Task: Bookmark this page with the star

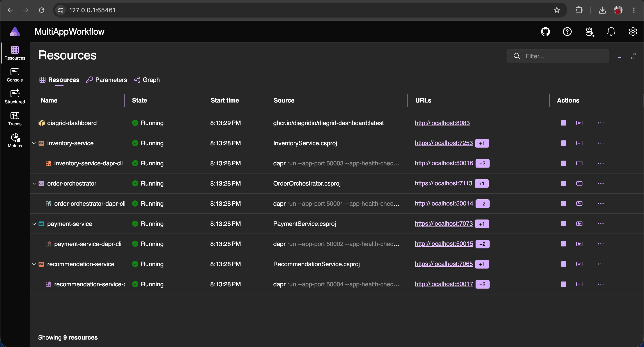Action: click(557, 10)
